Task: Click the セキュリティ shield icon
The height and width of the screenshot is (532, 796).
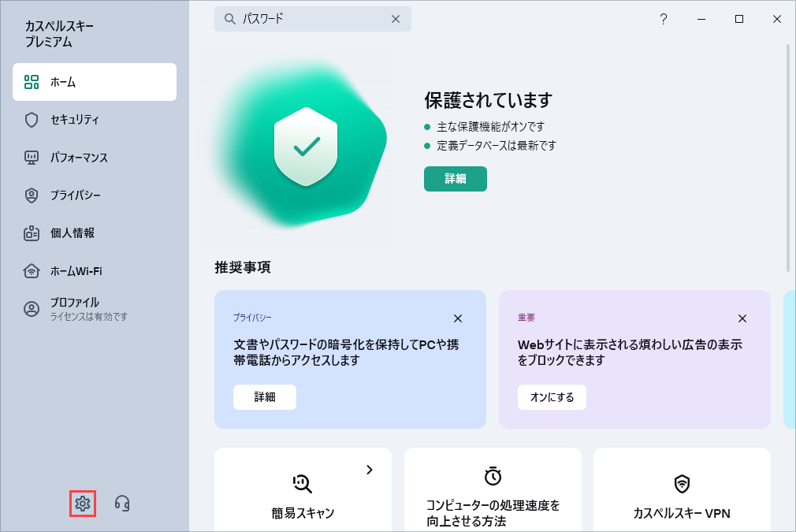Action: pyautogui.click(x=32, y=120)
